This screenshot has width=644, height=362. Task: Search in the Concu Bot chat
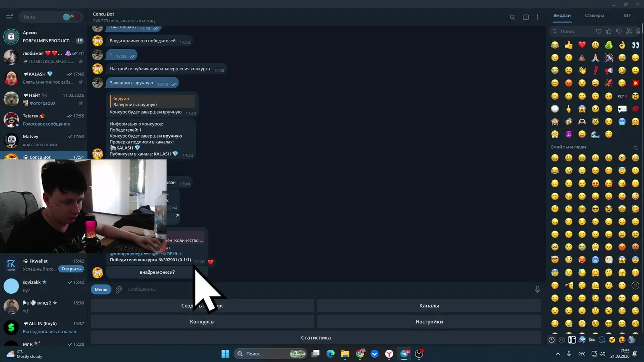coord(512,17)
